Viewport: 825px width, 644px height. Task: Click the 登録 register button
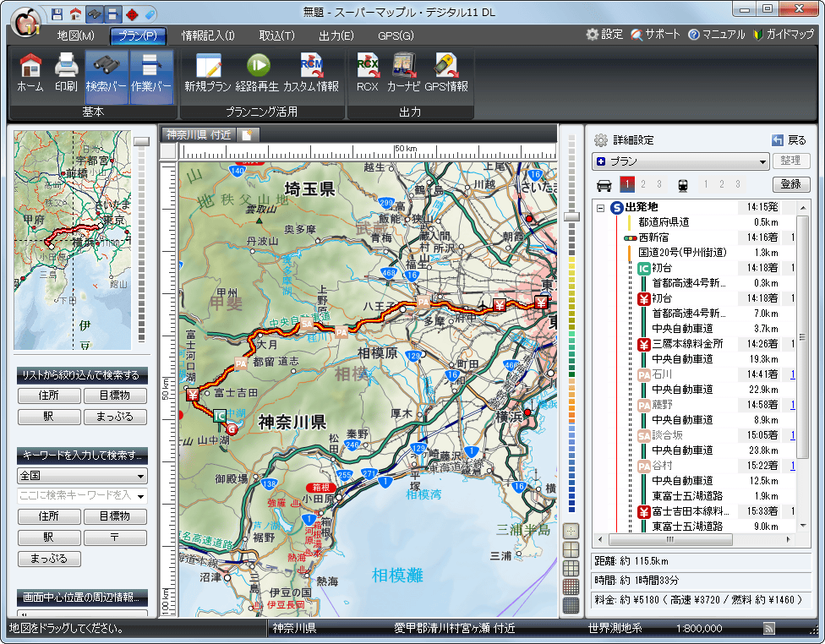pos(791,184)
